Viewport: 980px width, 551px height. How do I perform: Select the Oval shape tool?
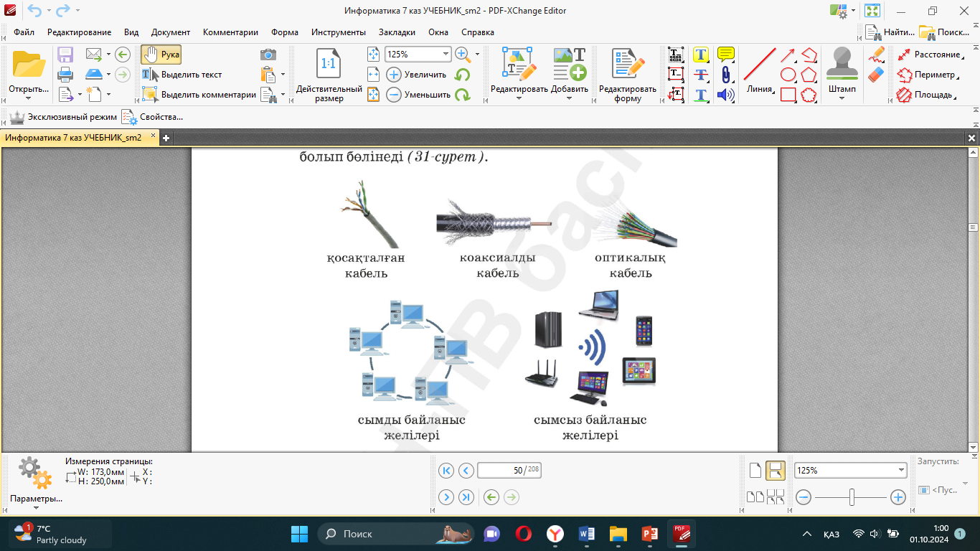[788, 75]
